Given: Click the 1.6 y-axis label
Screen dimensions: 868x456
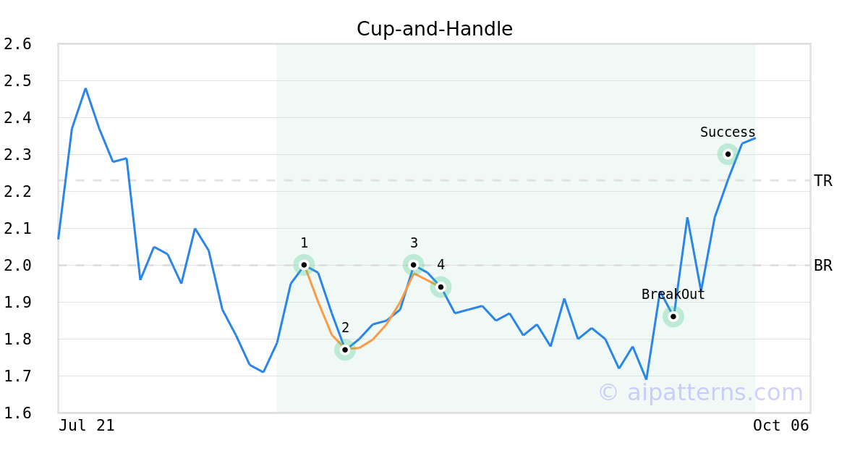Looking at the screenshot, I should click(17, 413).
